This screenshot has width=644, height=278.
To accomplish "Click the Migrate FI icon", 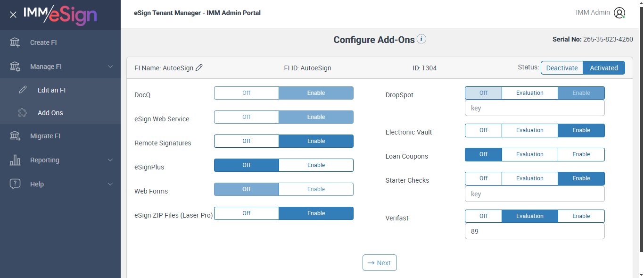I will [15, 136].
